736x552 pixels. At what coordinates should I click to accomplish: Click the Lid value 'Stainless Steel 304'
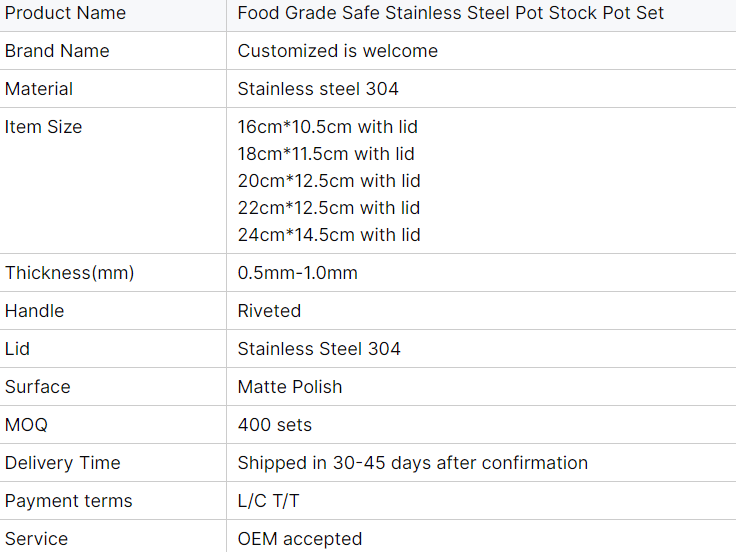pos(319,349)
